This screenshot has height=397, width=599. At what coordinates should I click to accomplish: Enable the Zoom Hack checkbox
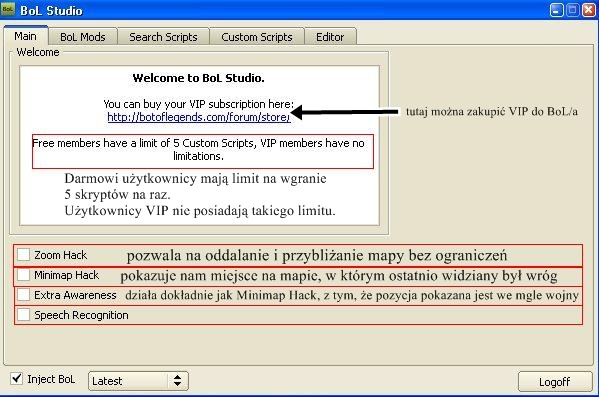(x=24, y=254)
